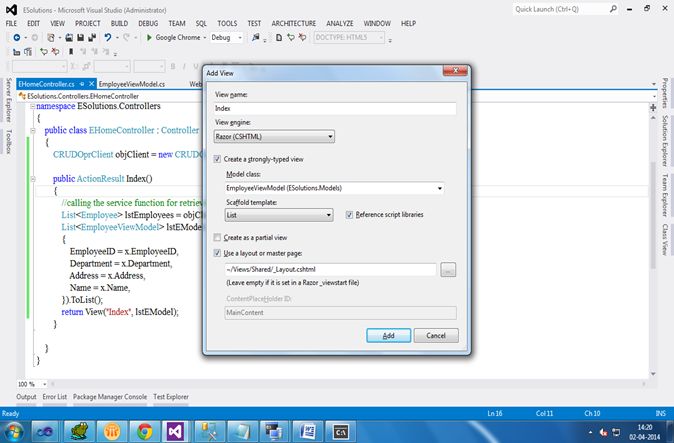Open Package Manager Console tab
Image resolution: width=674 pixels, height=443 pixels.
click(110, 397)
